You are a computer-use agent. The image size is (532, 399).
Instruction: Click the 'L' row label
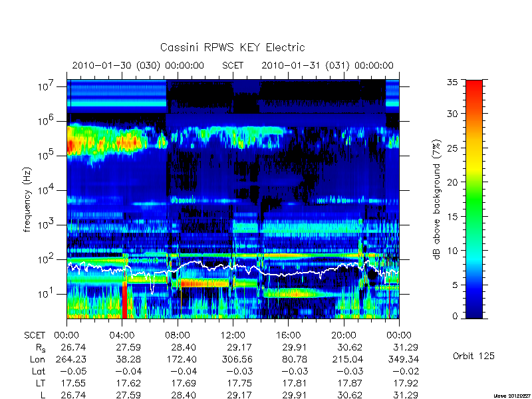[x=43, y=395]
